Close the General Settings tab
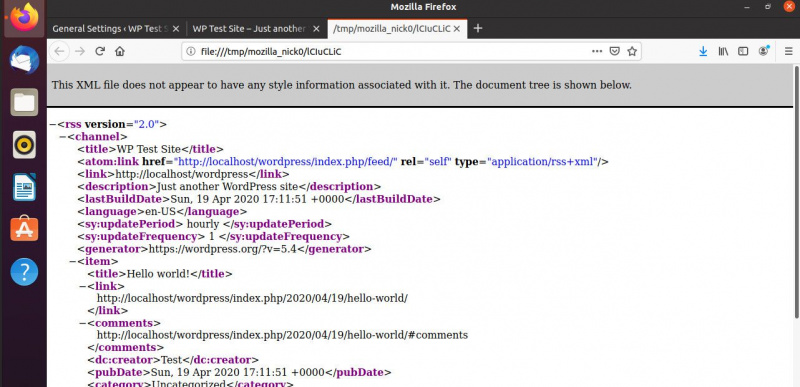Screen dimensions: 800x387 (x=176, y=29)
